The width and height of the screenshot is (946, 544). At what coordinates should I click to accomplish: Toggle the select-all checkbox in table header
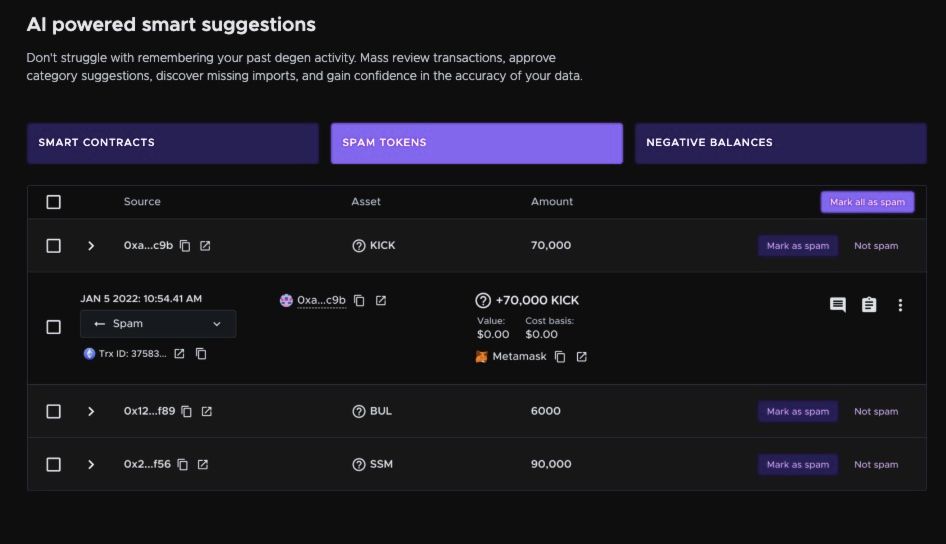pyautogui.click(x=54, y=202)
